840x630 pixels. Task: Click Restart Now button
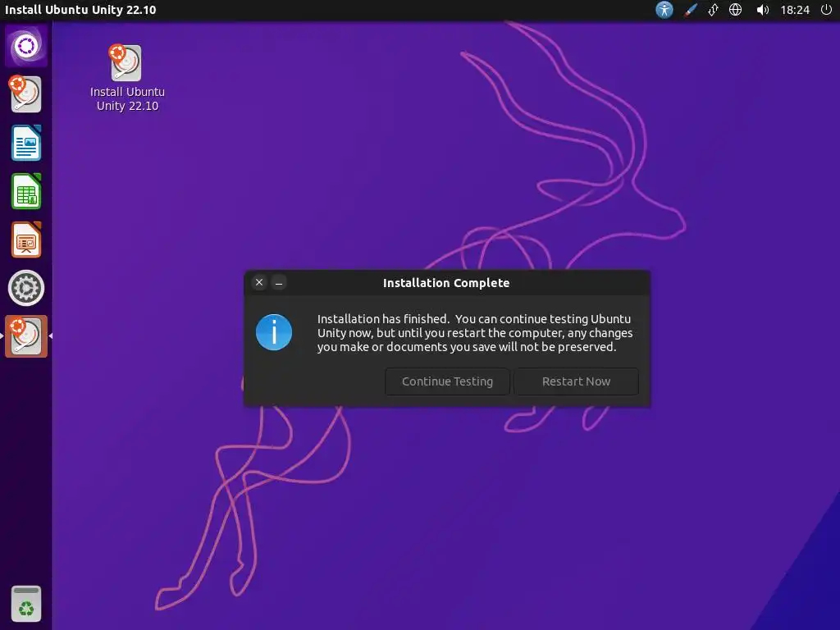coord(576,381)
